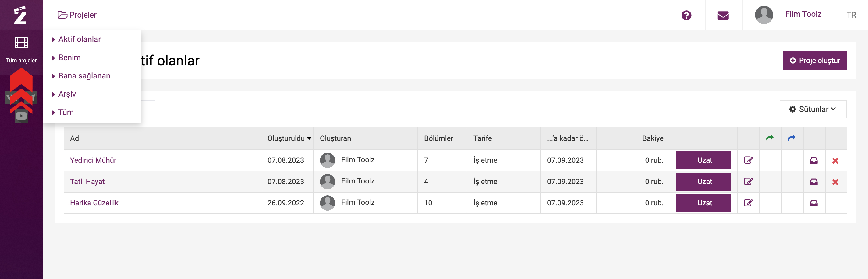Click Bölümler value 7

426,160
